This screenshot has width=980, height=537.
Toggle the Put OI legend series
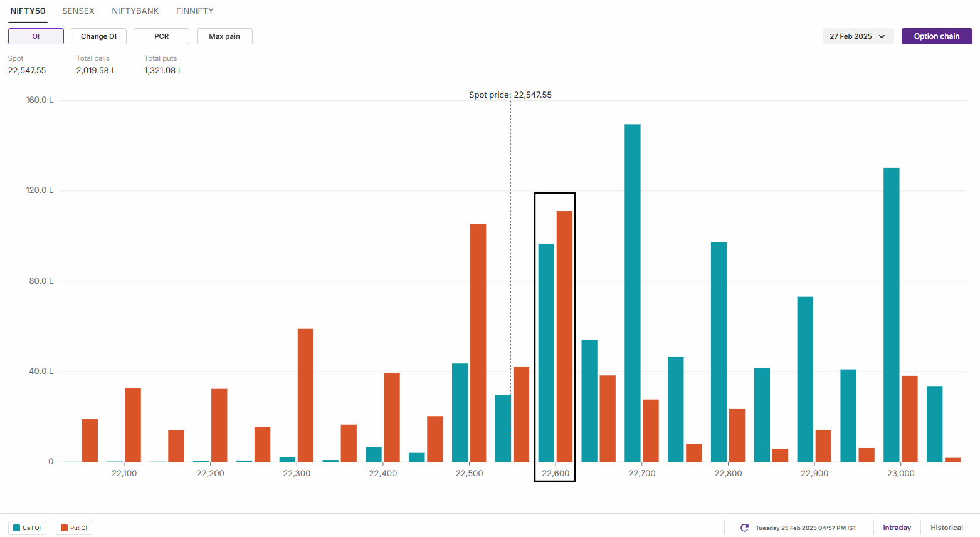pyautogui.click(x=74, y=528)
